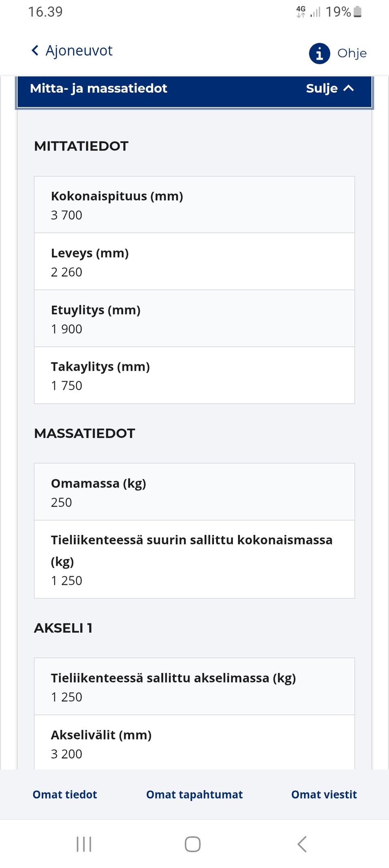
Task: Switch to the Omat viestit tab
Action: [x=324, y=794]
